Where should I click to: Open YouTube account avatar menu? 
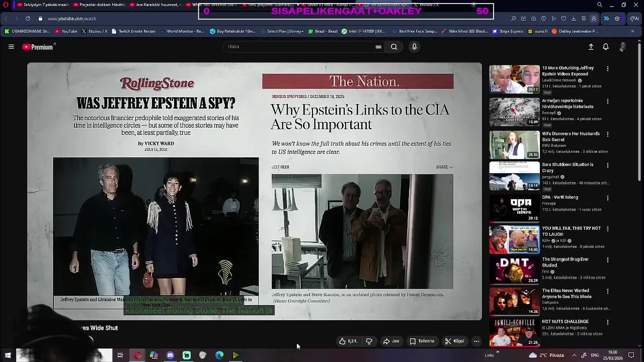point(622,47)
